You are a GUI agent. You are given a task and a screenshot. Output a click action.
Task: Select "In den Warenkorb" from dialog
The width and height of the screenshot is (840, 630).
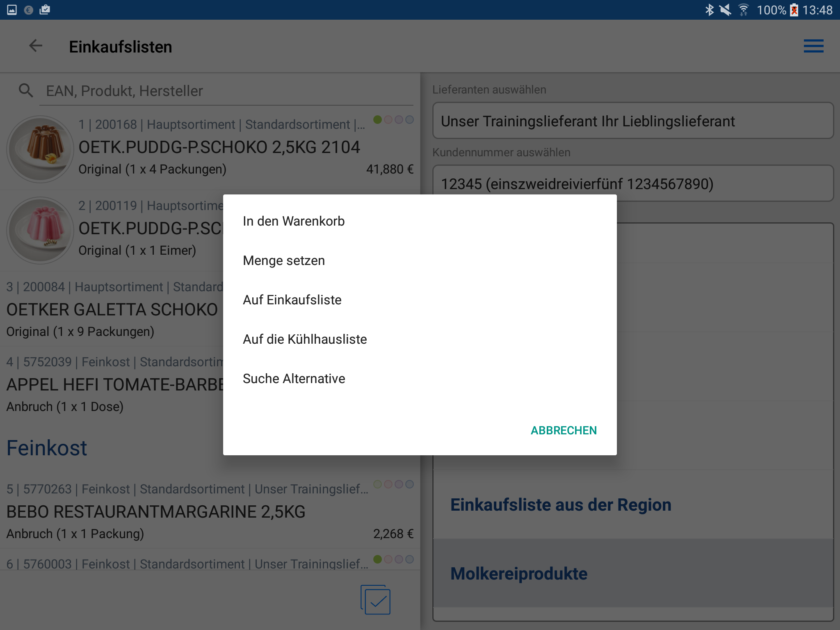[x=294, y=221]
